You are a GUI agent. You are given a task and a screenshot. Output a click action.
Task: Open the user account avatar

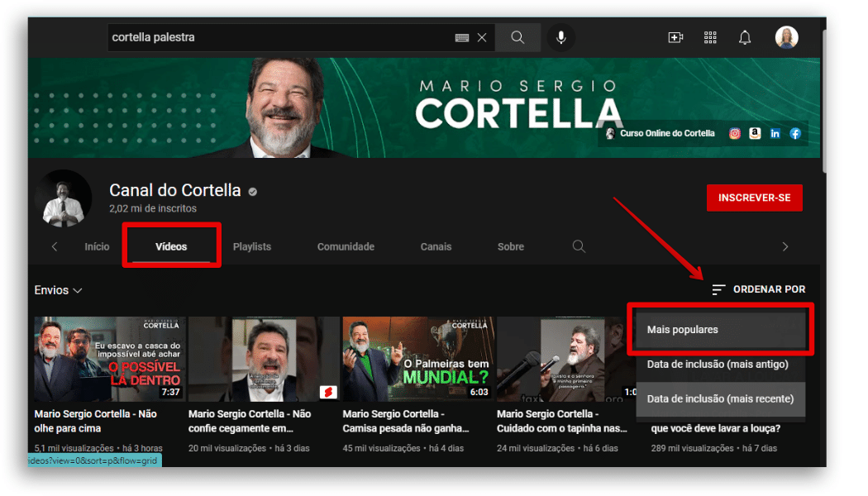pos(787,37)
